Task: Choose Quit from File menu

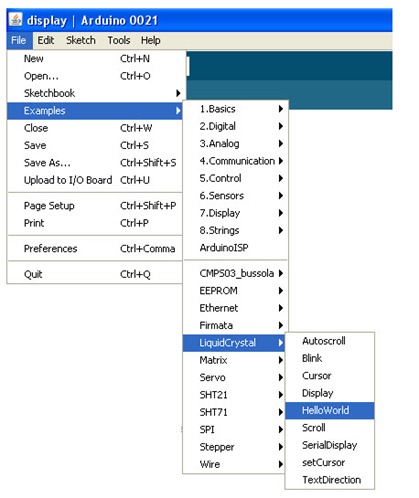Action: click(95, 274)
